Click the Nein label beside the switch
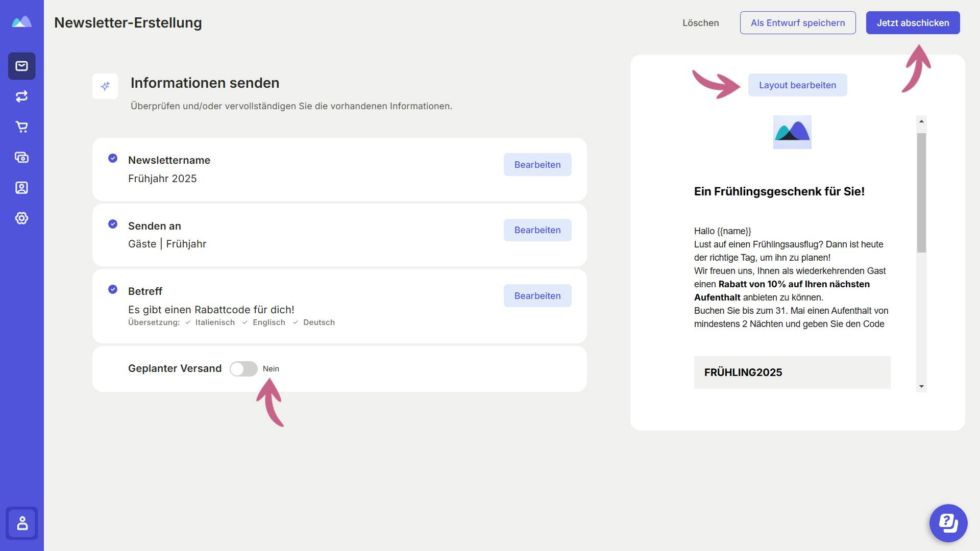 [x=271, y=369]
